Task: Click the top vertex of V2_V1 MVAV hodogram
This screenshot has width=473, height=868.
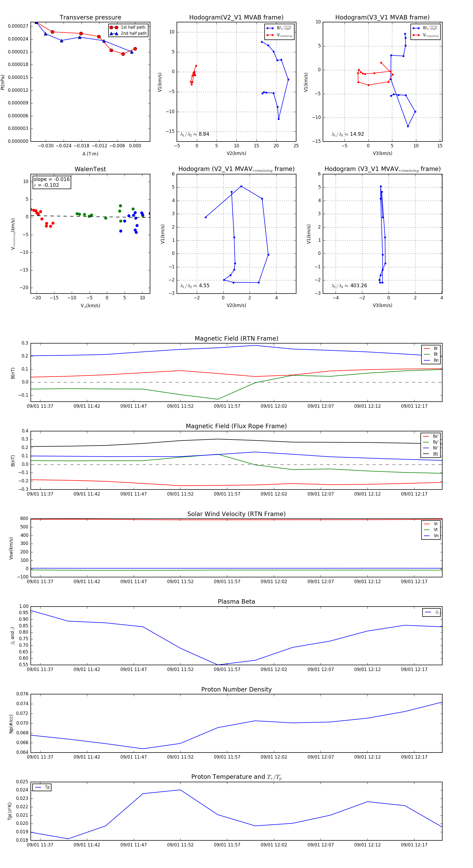Action: pyautogui.click(x=241, y=186)
